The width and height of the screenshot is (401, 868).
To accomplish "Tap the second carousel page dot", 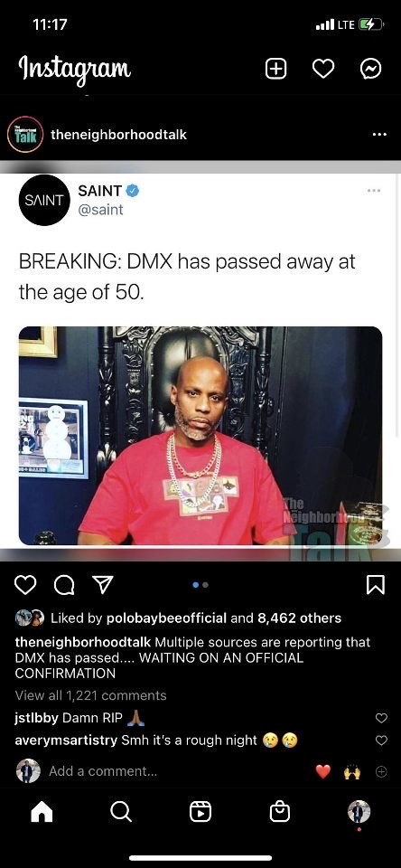I will 206,585.
